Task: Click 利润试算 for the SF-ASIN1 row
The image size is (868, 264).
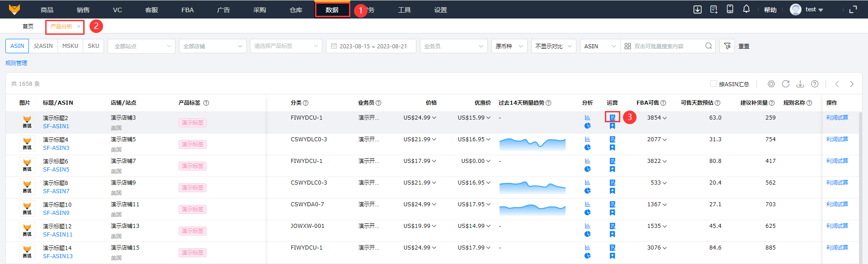Action: pos(837,118)
